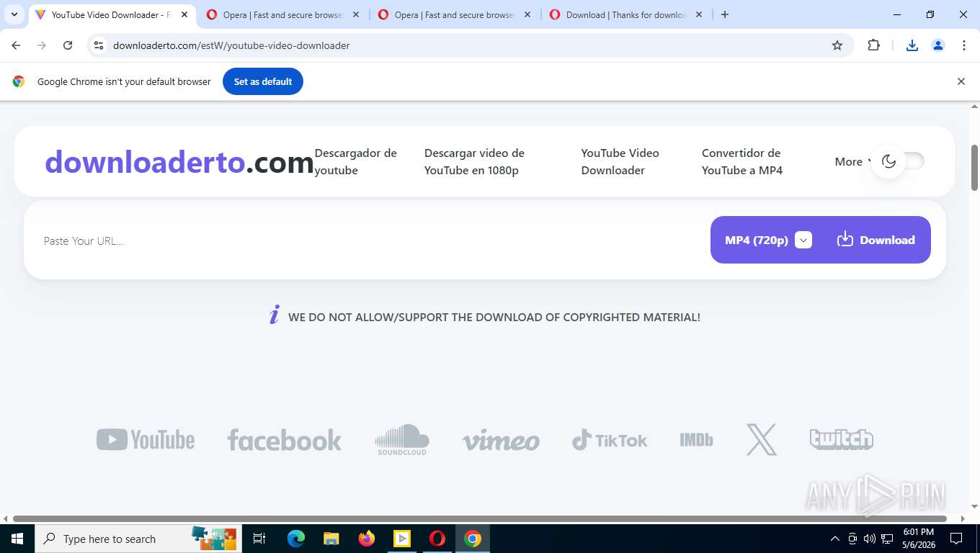Screen dimensions: 980x553
Task: Click Chrome icon in taskbar
Action: 473,539
